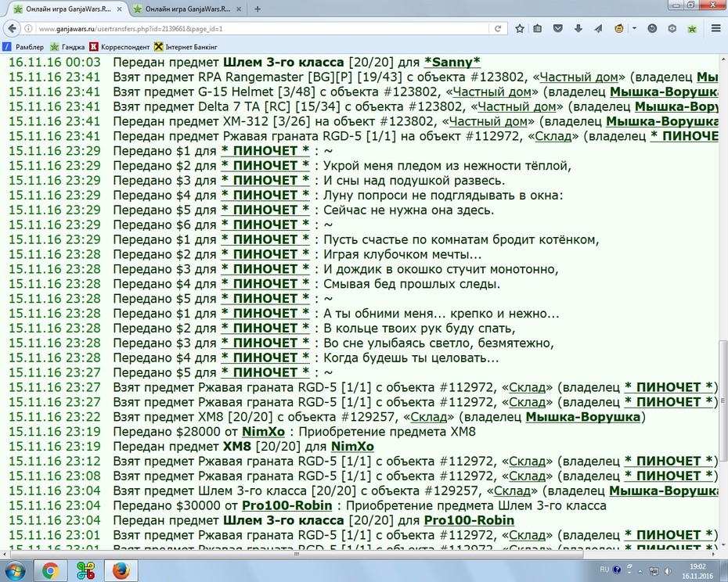Screen dimensions: 728x582
Task: Open ПИНОЧЕТ link beside 'Сейчас не нужна она'
Action: pyautogui.click(x=265, y=210)
